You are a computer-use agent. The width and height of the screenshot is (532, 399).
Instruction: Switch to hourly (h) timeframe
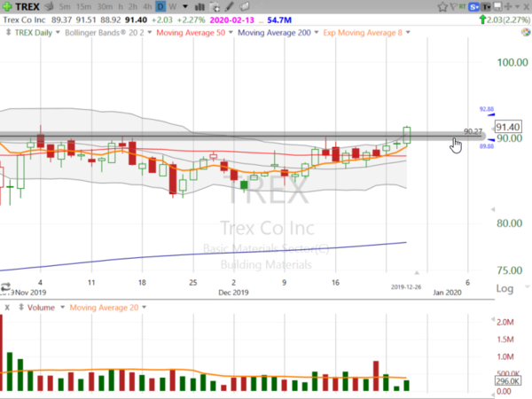pyautogui.click(x=121, y=6)
